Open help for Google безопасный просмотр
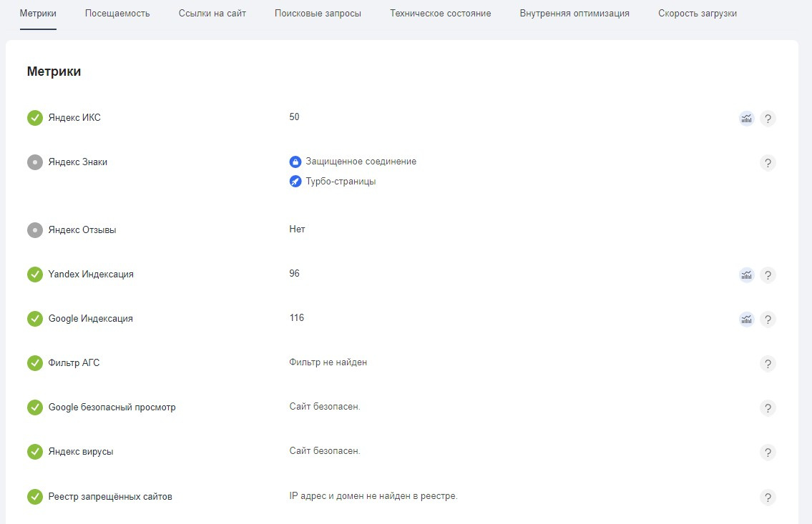Screen dimensions: 812x524 [768, 407]
